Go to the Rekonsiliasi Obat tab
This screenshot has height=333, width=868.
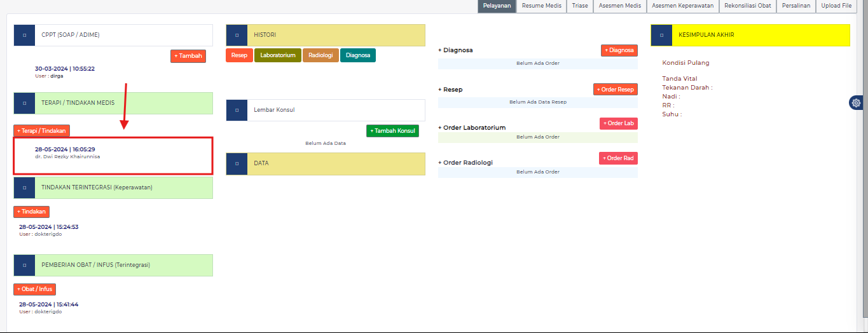[x=747, y=6]
